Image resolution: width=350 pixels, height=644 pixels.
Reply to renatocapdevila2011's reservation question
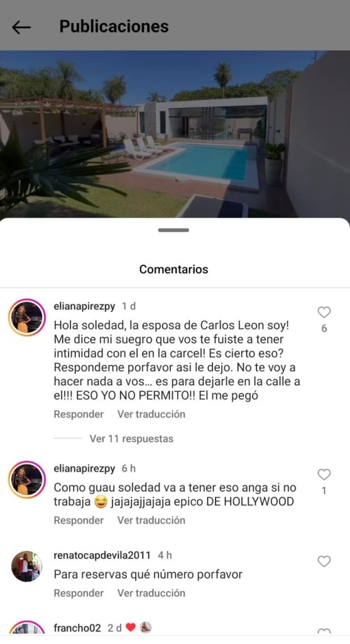tap(79, 592)
